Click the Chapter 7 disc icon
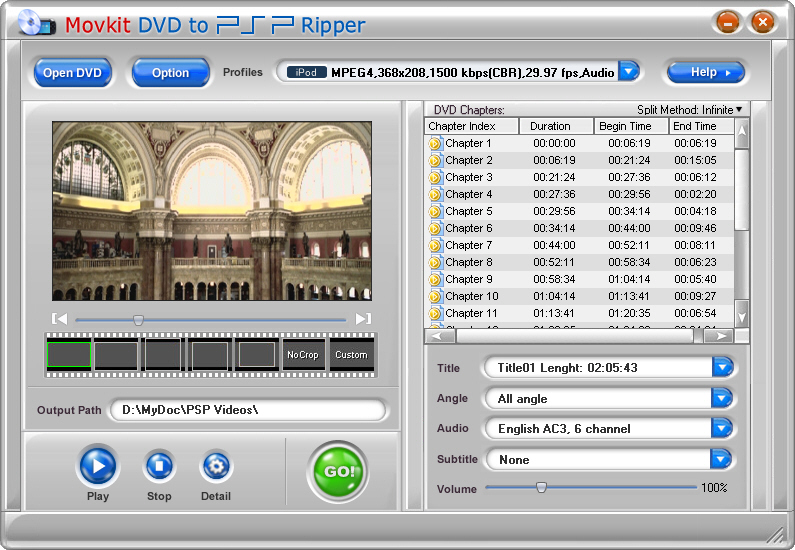 (435, 245)
